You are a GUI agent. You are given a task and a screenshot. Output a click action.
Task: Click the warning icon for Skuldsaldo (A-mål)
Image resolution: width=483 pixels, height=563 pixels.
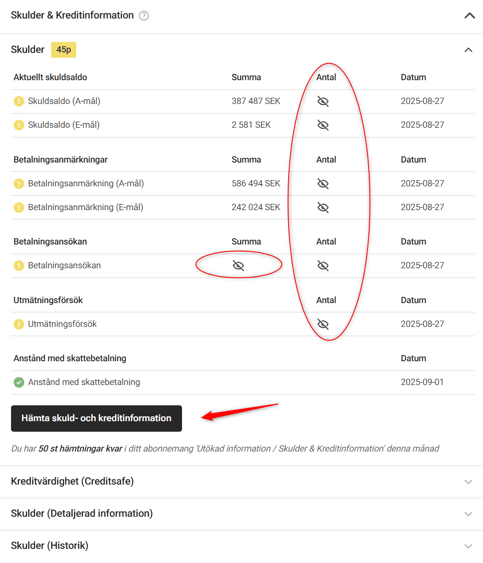click(19, 101)
